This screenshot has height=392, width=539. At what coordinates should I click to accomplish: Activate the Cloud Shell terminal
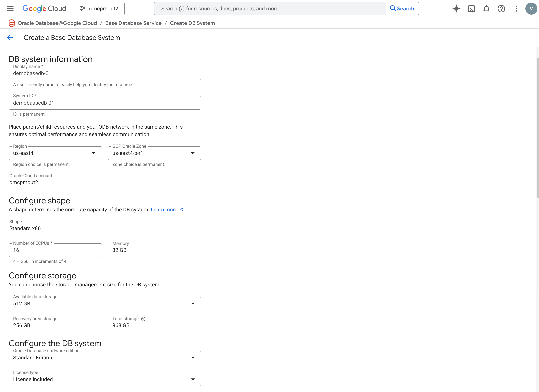pos(472,8)
